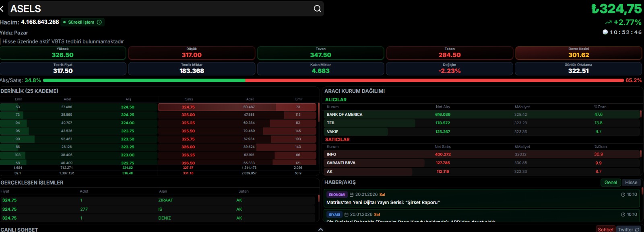644x232 pixels.
Task: Click the Net Alış column header
Action: pyautogui.click(x=443, y=107)
